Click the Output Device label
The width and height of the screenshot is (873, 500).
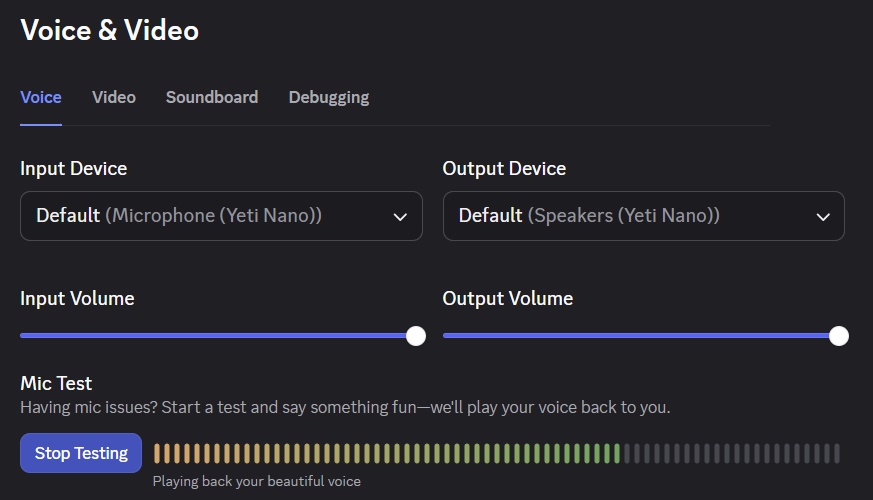click(x=504, y=168)
